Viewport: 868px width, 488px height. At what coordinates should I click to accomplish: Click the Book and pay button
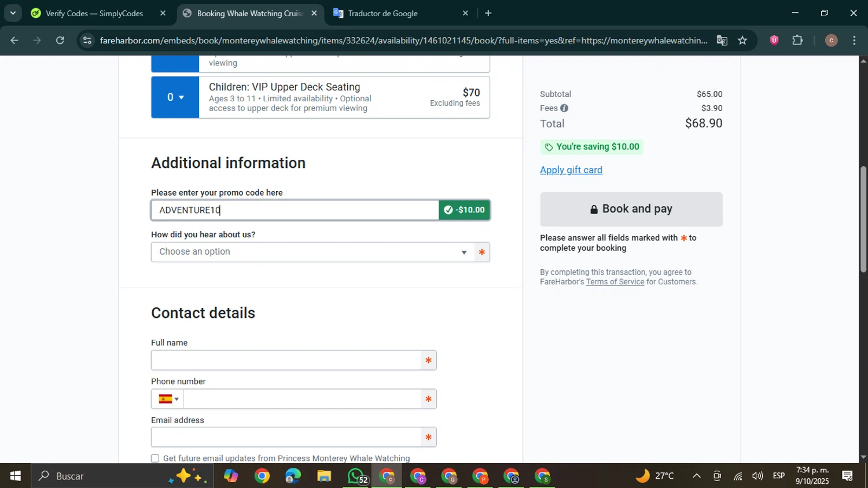[631, 209]
